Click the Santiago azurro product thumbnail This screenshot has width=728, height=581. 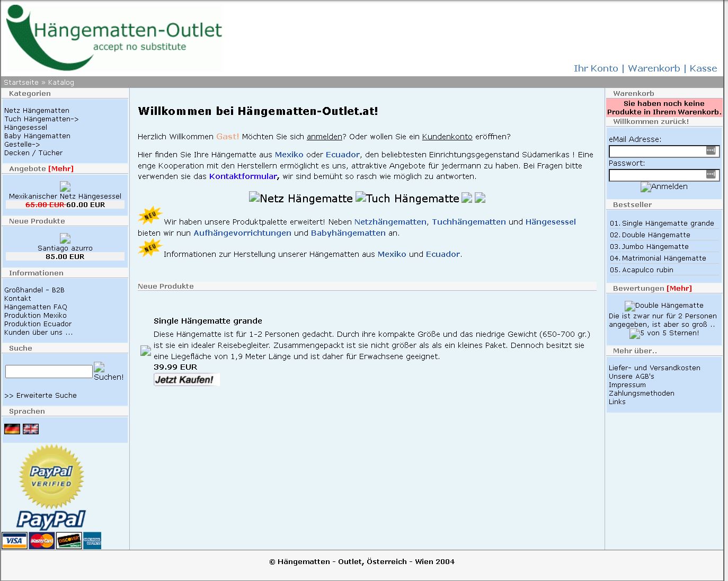65,238
